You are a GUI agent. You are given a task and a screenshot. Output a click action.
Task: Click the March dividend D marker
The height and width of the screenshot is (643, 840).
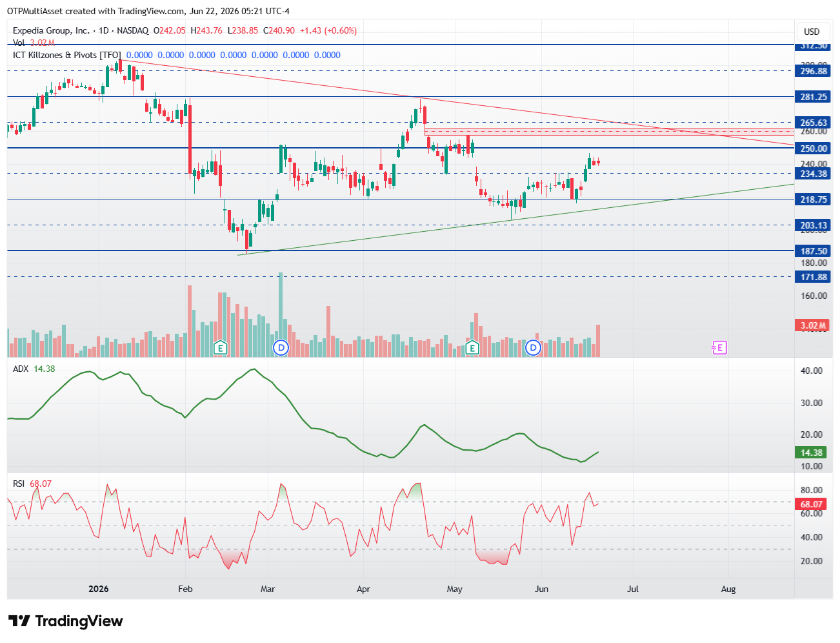(x=281, y=348)
